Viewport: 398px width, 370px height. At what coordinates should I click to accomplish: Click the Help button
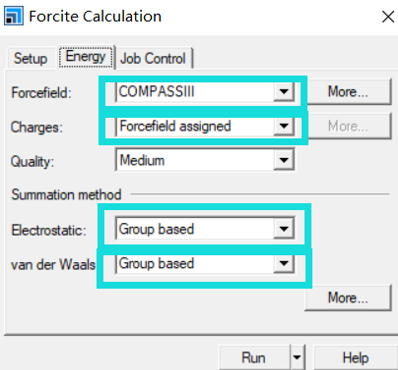pos(355,358)
